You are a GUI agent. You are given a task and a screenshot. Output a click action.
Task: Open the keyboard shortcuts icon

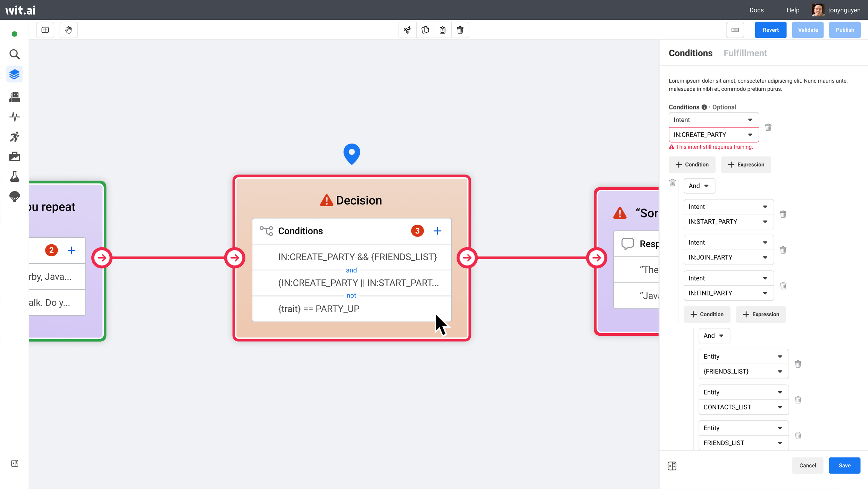tap(735, 30)
